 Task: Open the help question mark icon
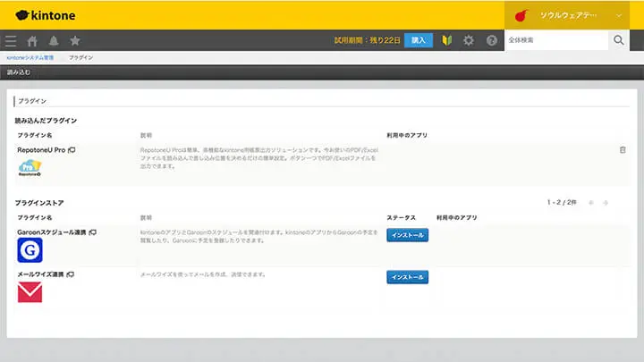click(x=491, y=40)
